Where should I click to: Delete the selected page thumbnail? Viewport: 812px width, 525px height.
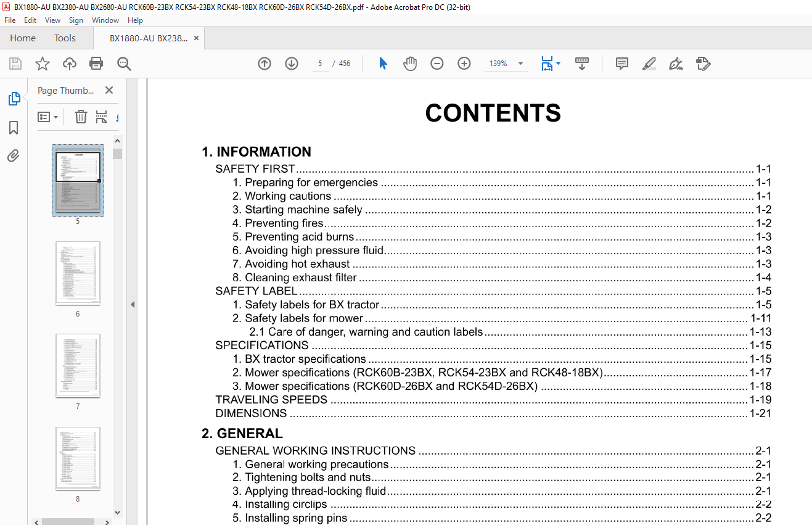coord(81,117)
